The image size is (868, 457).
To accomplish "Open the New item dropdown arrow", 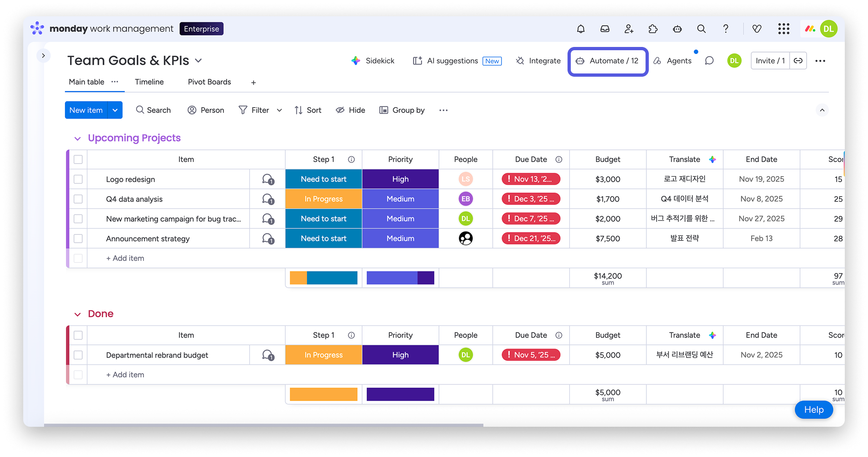I will [x=115, y=110].
